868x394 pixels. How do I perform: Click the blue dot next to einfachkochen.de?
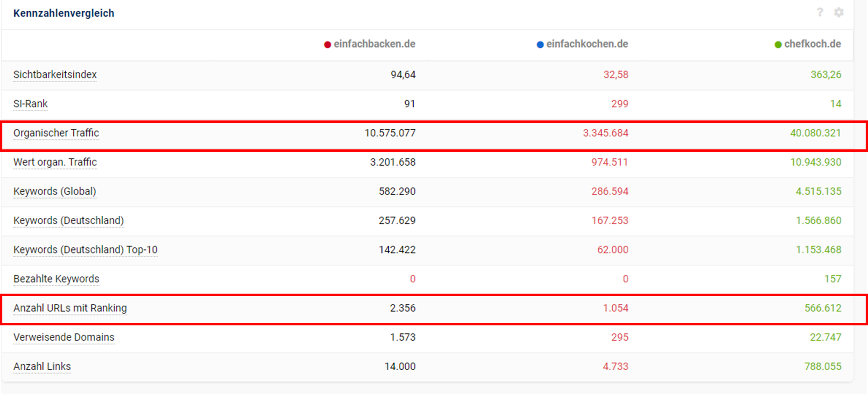point(540,44)
